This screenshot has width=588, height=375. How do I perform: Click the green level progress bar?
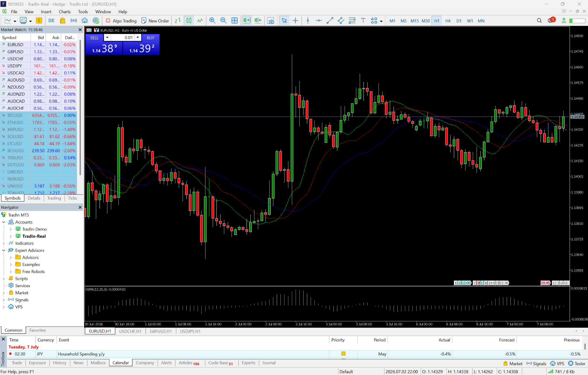(577, 21)
